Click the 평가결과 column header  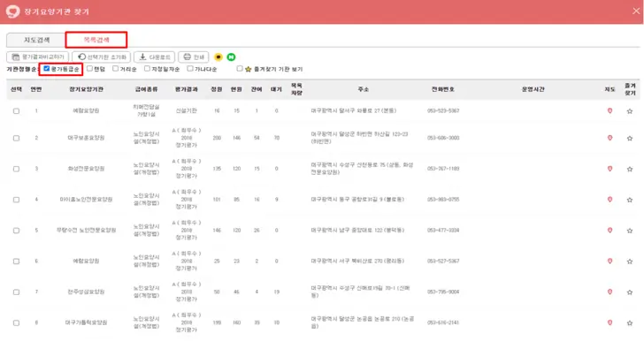(x=187, y=89)
